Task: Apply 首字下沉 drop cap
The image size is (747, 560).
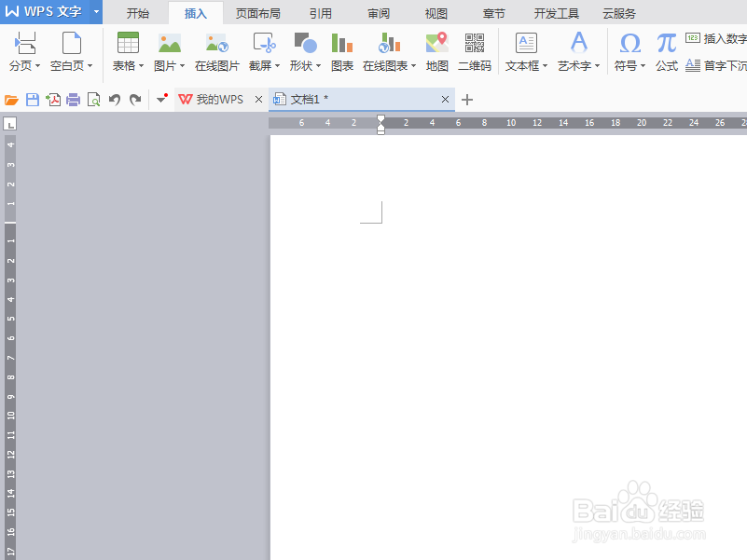Action: 716,65
